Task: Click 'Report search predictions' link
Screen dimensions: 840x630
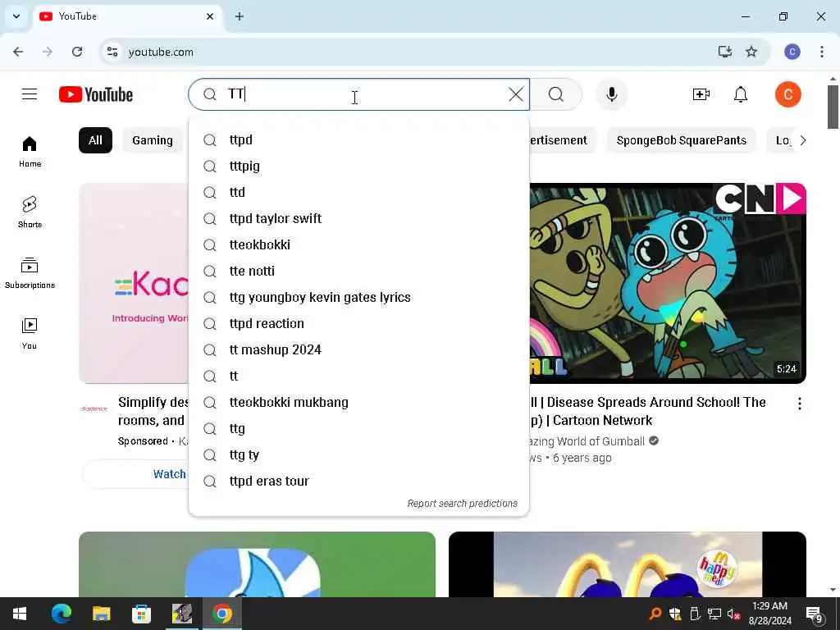Action: (x=462, y=504)
